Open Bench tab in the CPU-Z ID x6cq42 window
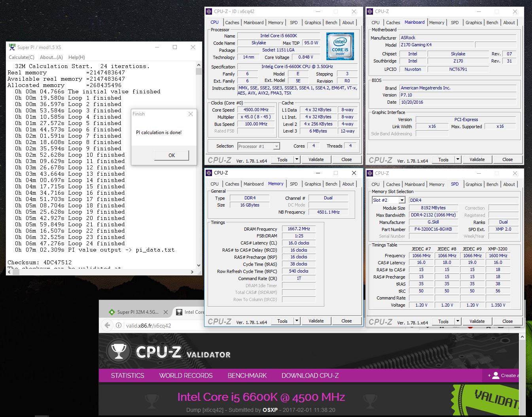Viewport: 532px width, 417px height. pos(331,23)
